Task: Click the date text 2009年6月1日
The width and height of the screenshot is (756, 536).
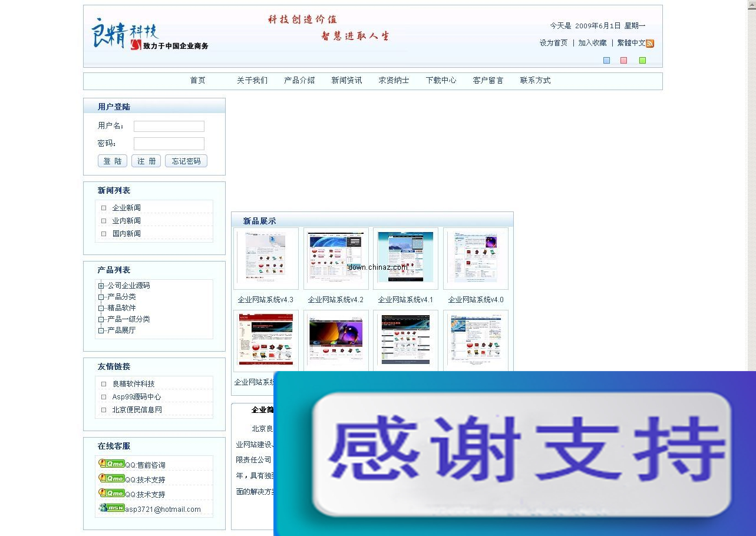Action: click(x=598, y=26)
